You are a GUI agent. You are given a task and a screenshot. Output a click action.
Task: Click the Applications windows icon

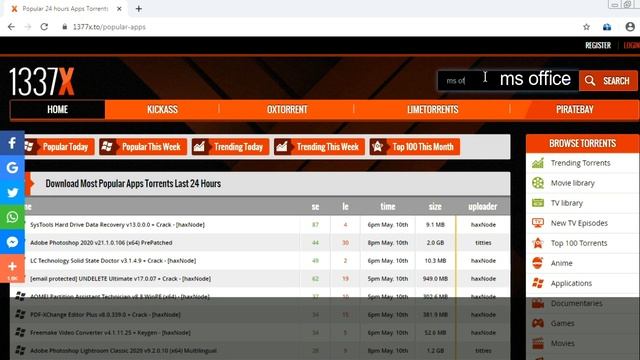pyautogui.click(x=538, y=283)
